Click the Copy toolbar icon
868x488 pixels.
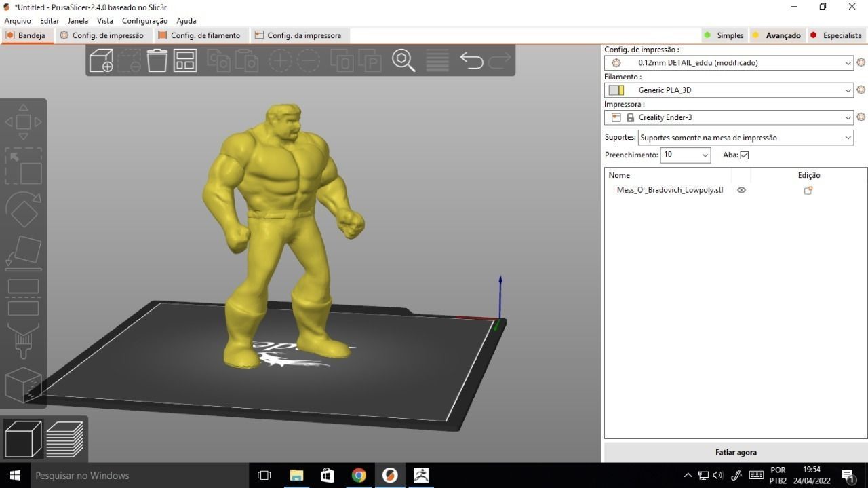218,60
